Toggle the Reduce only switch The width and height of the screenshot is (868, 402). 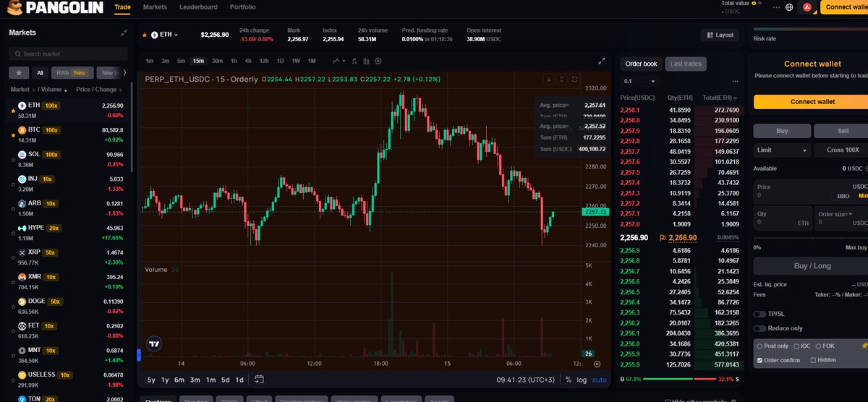(x=759, y=328)
